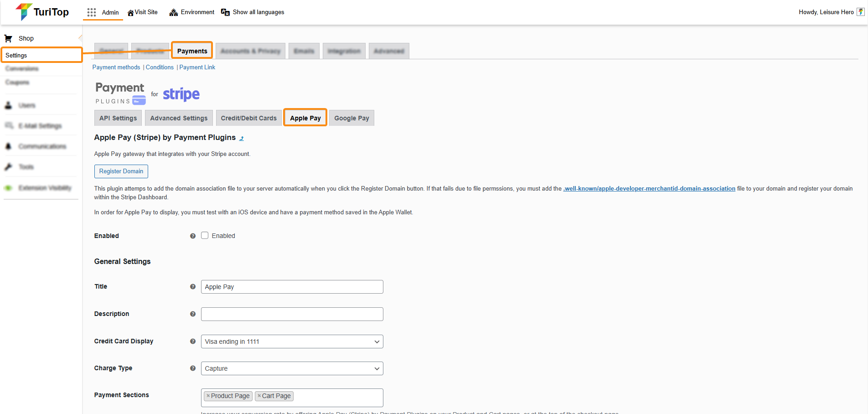
Task: Switch to the Google Pay tab
Action: coord(351,118)
